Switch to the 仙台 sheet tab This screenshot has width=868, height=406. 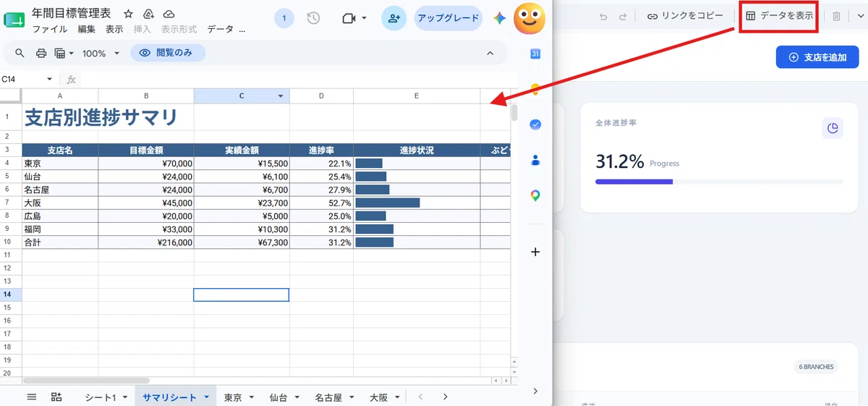click(x=278, y=397)
